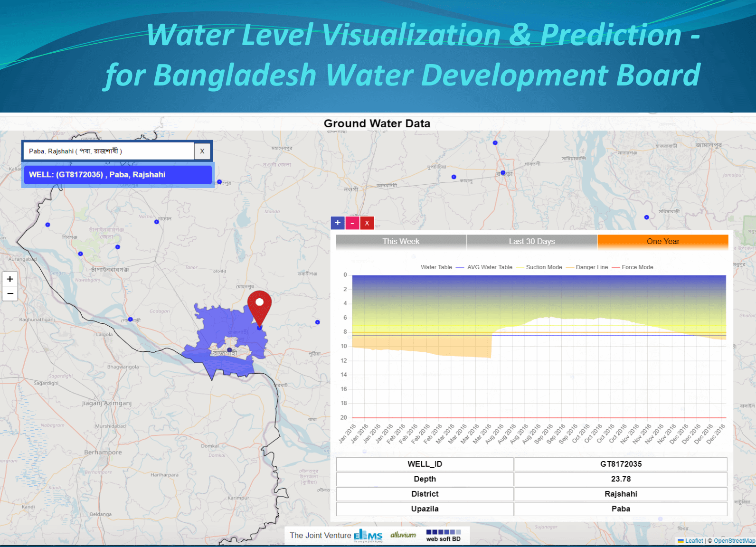Image resolution: width=756 pixels, height=547 pixels.
Task: Click the Paba upazila value cell
Action: (621, 509)
